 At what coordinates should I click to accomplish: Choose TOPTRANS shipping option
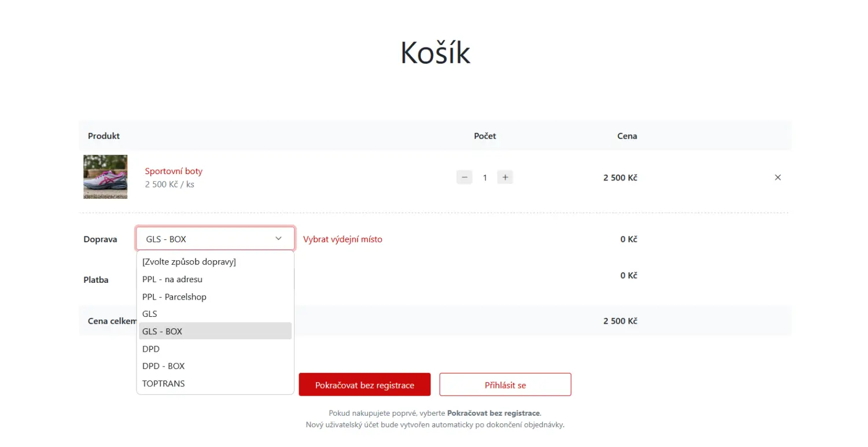(164, 383)
